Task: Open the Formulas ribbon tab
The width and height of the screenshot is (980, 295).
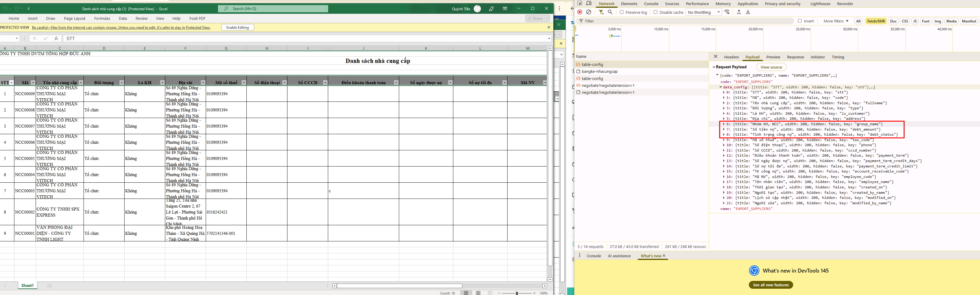Action: coord(102,18)
